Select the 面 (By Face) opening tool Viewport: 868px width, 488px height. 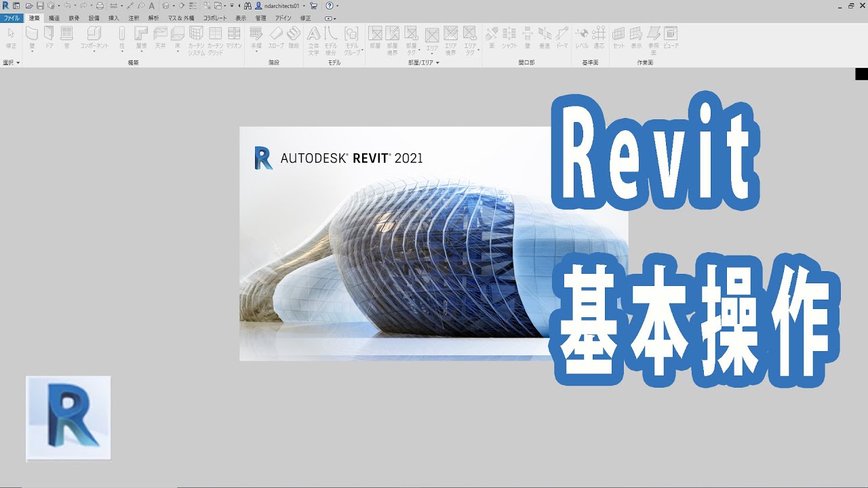click(x=492, y=38)
